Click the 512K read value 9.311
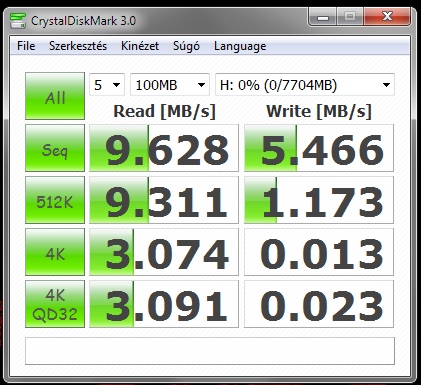Screen dimensions: 421x385 coord(164,200)
